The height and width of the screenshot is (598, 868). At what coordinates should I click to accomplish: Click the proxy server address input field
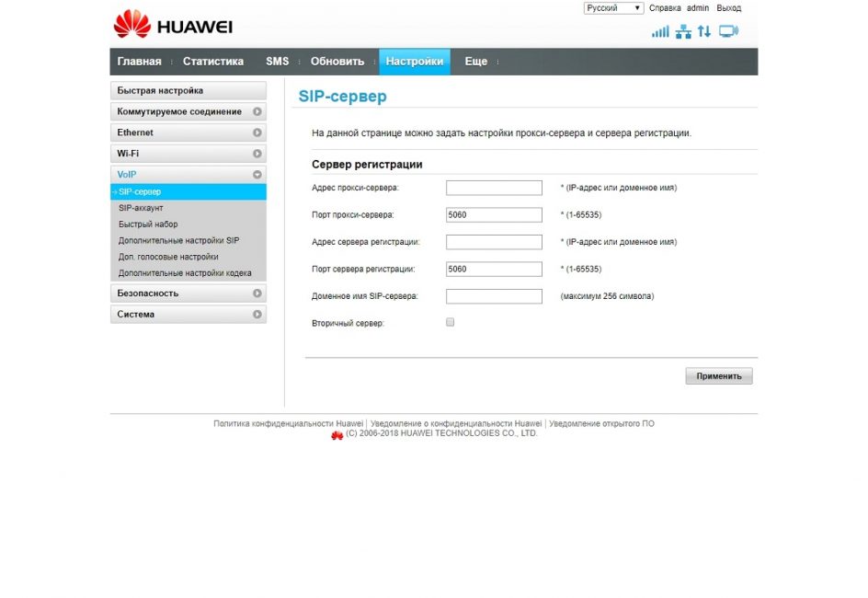494,188
